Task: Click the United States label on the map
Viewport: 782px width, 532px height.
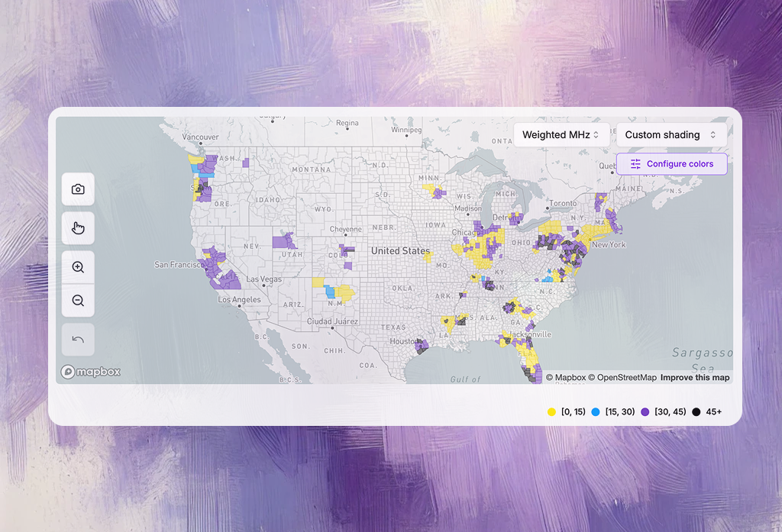Action: point(400,251)
